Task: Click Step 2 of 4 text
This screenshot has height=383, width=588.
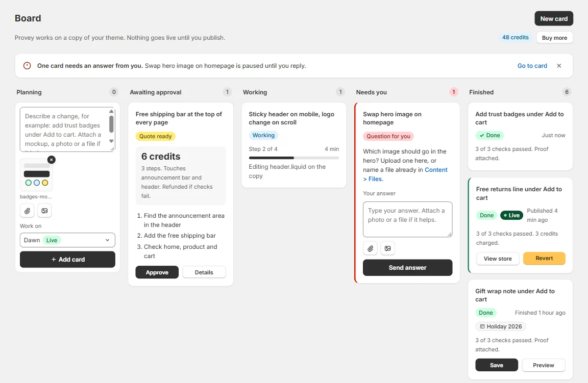Action: (263, 149)
